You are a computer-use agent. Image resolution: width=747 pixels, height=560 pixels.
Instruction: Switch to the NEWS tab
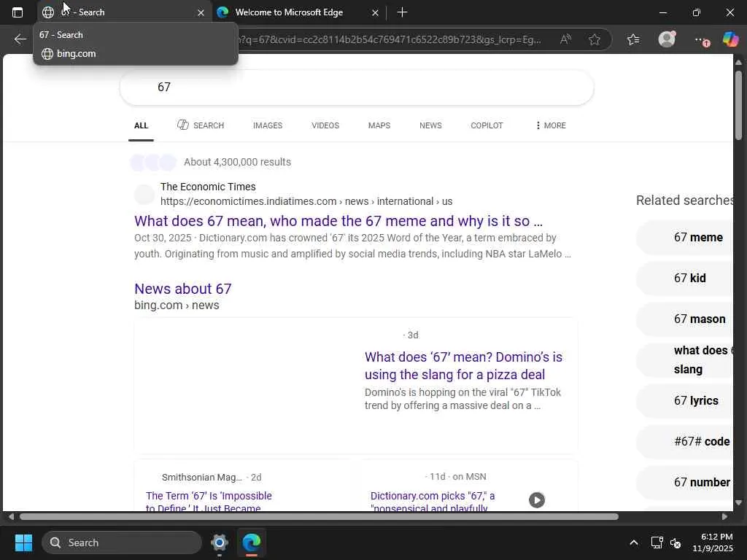pos(430,125)
